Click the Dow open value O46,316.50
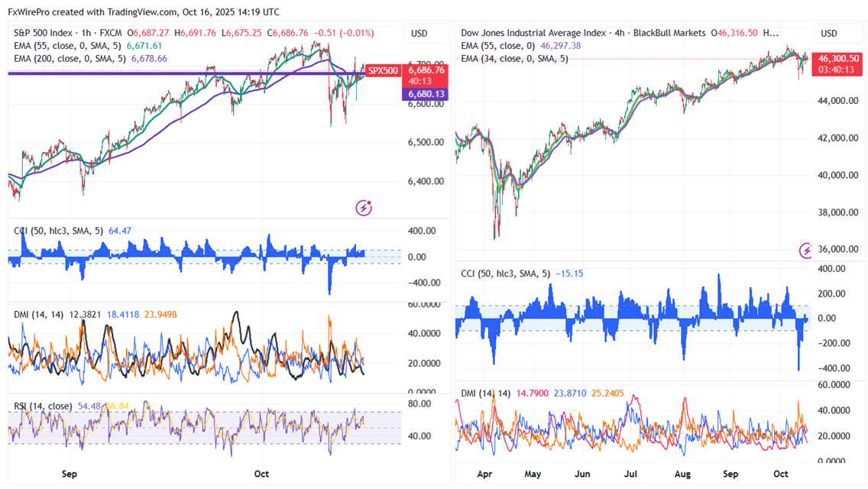This screenshot has width=868, height=489. pos(734,33)
